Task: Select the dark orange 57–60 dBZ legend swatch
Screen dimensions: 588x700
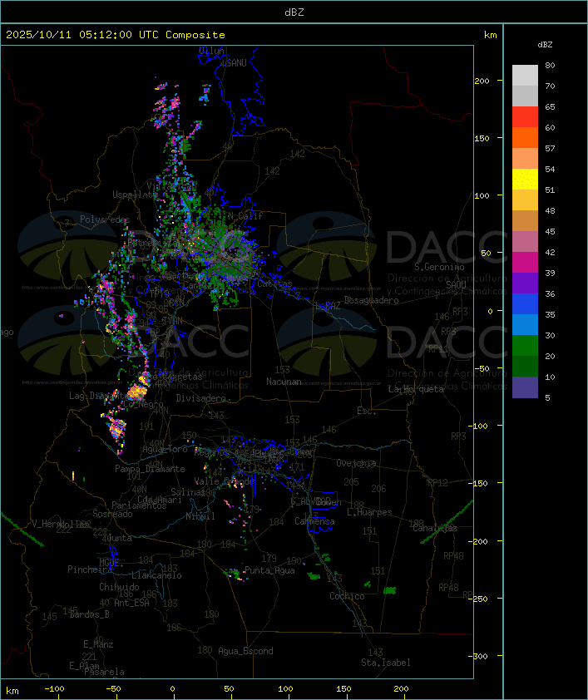Action: pyautogui.click(x=525, y=137)
